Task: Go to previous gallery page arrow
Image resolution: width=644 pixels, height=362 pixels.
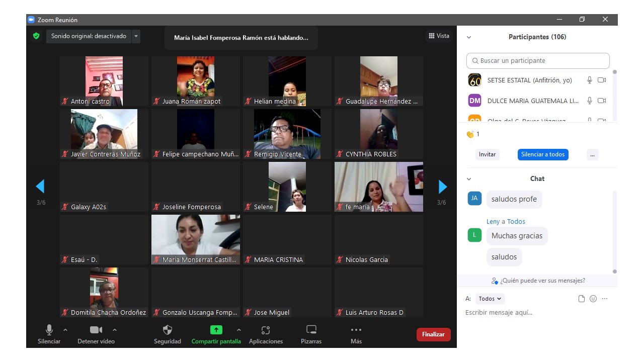Action: tap(40, 187)
